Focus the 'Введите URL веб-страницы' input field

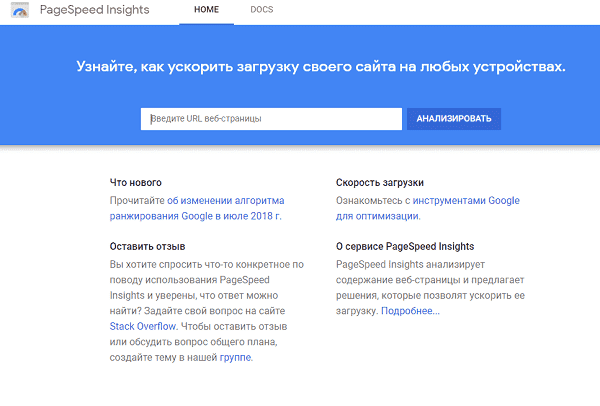(271, 119)
